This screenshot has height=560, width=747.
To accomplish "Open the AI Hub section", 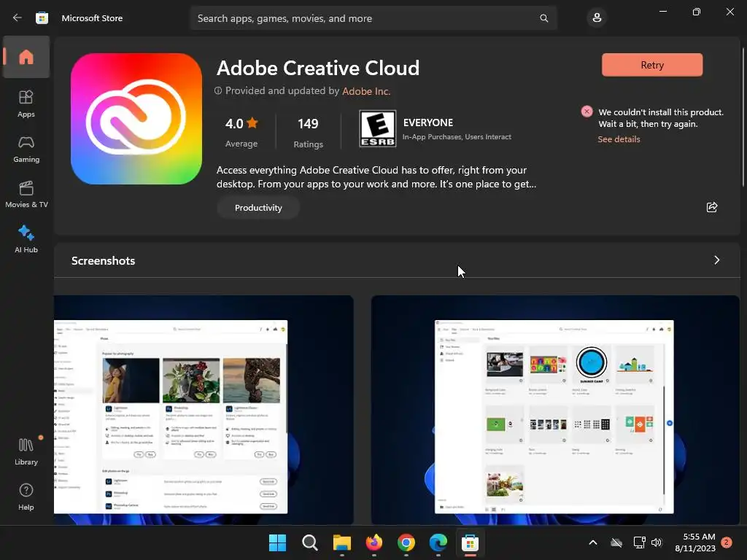I will click(26, 239).
